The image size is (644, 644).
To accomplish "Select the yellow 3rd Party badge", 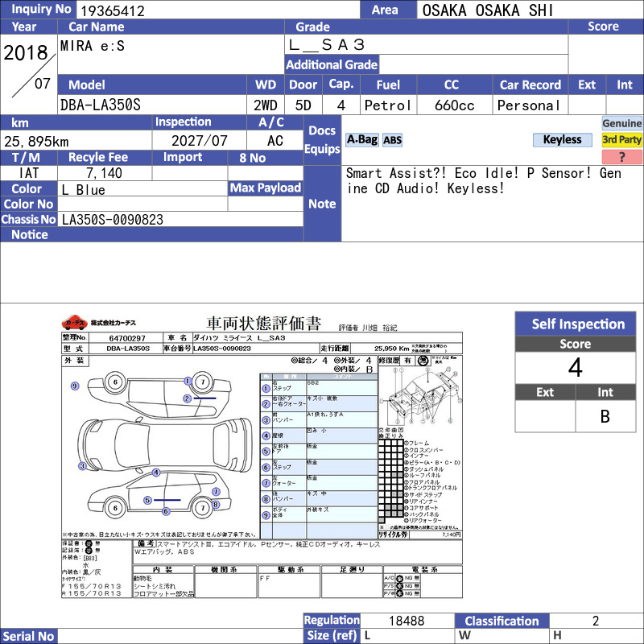I will 621,139.
